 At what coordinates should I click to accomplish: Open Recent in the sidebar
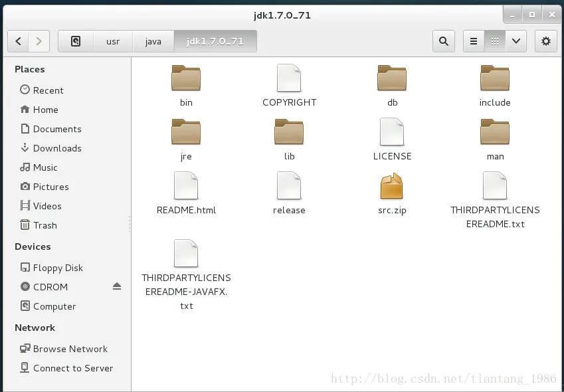(x=67, y=90)
